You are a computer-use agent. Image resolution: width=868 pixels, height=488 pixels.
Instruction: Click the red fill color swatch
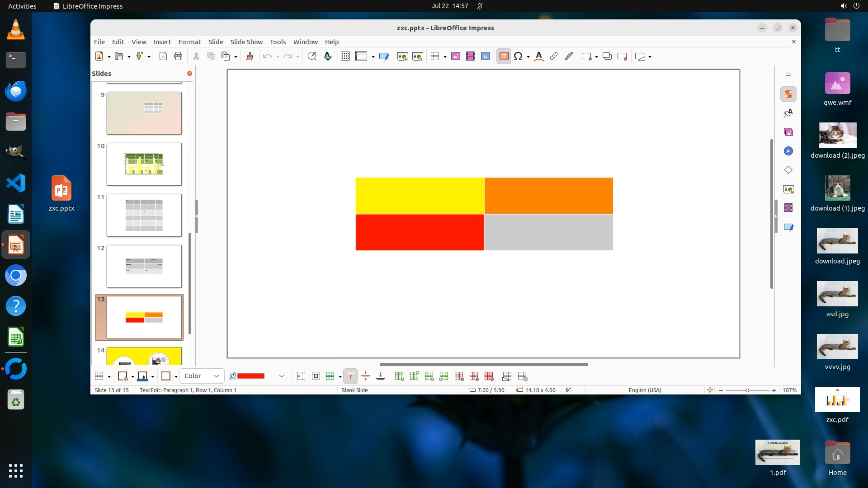tap(250, 376)
